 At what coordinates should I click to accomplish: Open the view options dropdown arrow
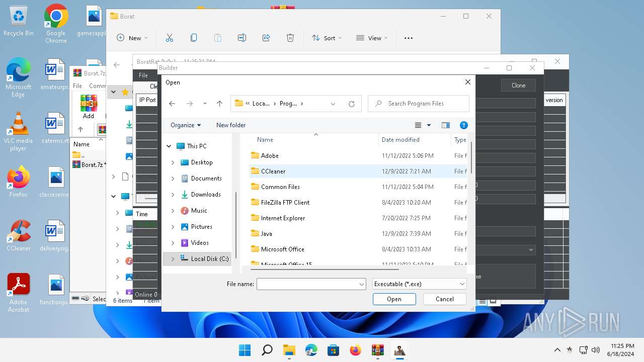[429, 125]
